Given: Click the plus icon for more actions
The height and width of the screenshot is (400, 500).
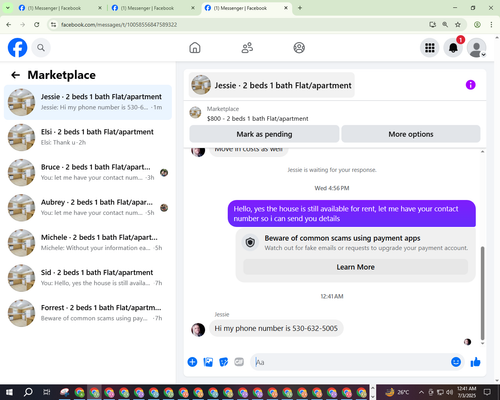Looking at the screenshot, I should click(x=192, y=362).
